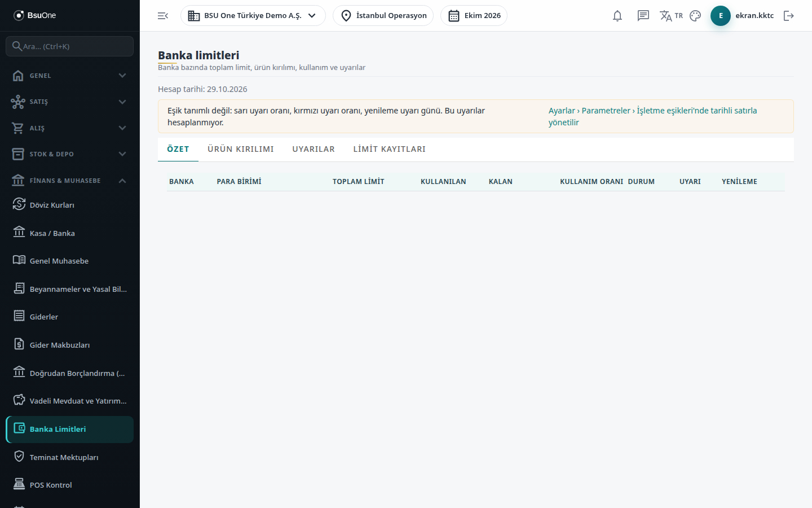The image size is (812, 508).
Task: Switch to the LİMİT KAYITLARI tab
Action: click(x=390, y=149)
